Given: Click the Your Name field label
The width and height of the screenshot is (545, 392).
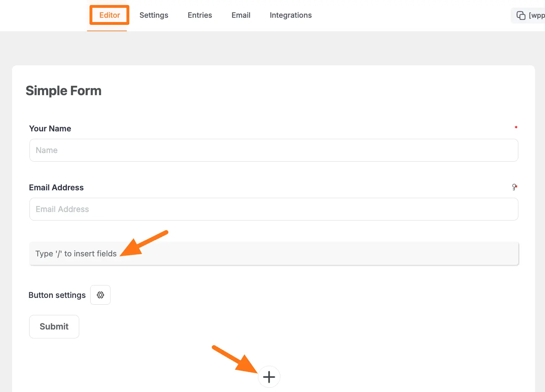Looking at the screenshot, I should point(50,128).
